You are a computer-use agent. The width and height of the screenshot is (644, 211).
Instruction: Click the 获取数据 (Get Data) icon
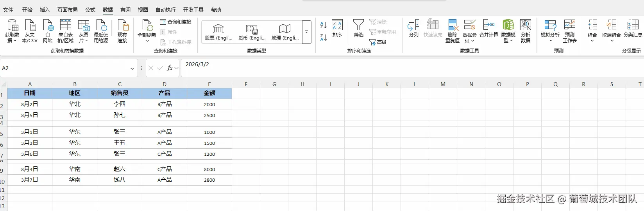pyautogui.click(x=13, y=25)
